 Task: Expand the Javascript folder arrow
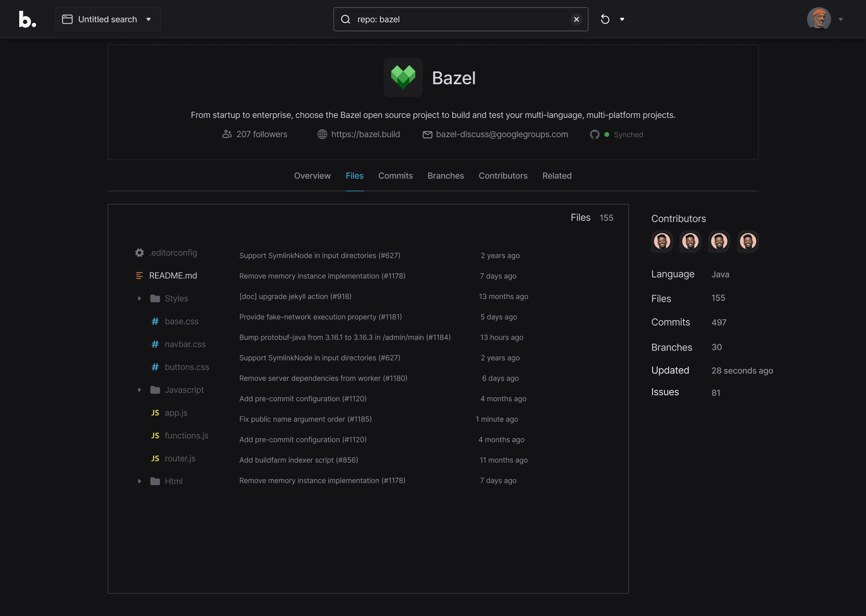pos(139,390)
